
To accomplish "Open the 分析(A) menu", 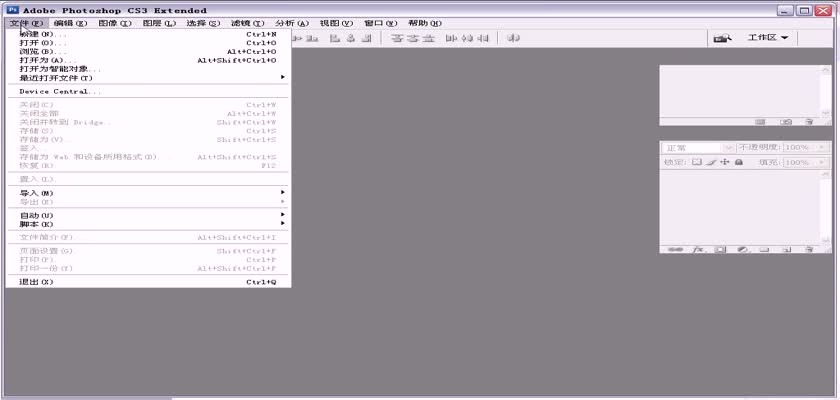I will [292, 23].
